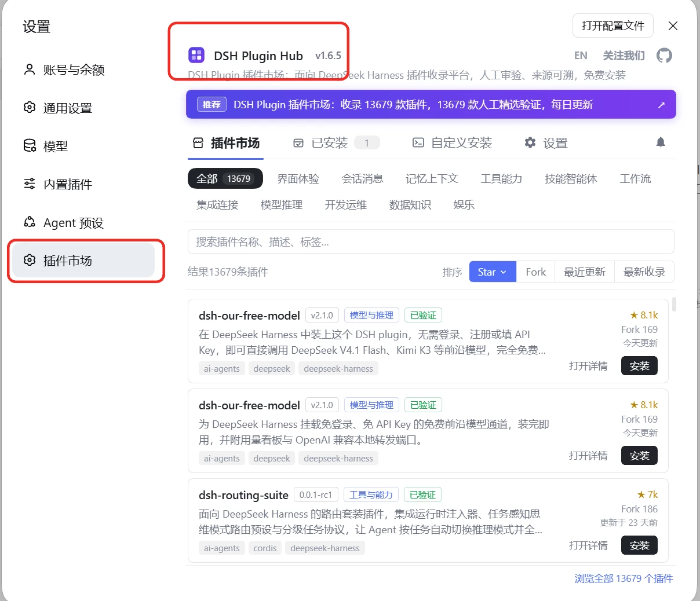
Task: Focus the 搜索插件名称 search field
Action: [431, 241]
